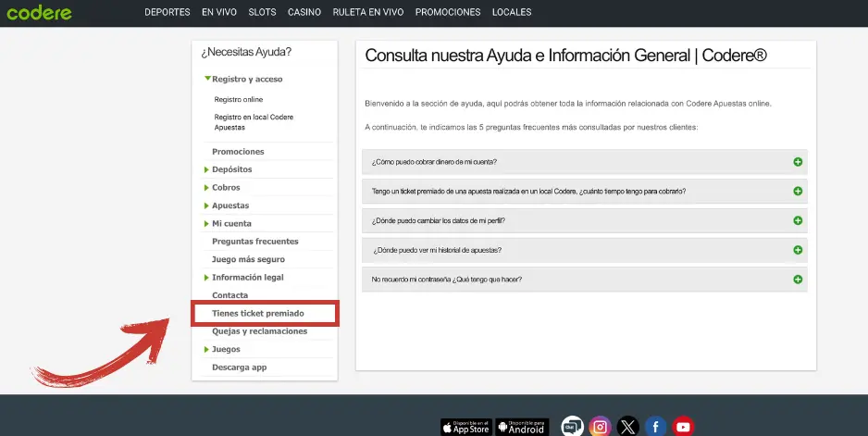Click the Codere logo
868x436 pixels.
pos(39,12)
